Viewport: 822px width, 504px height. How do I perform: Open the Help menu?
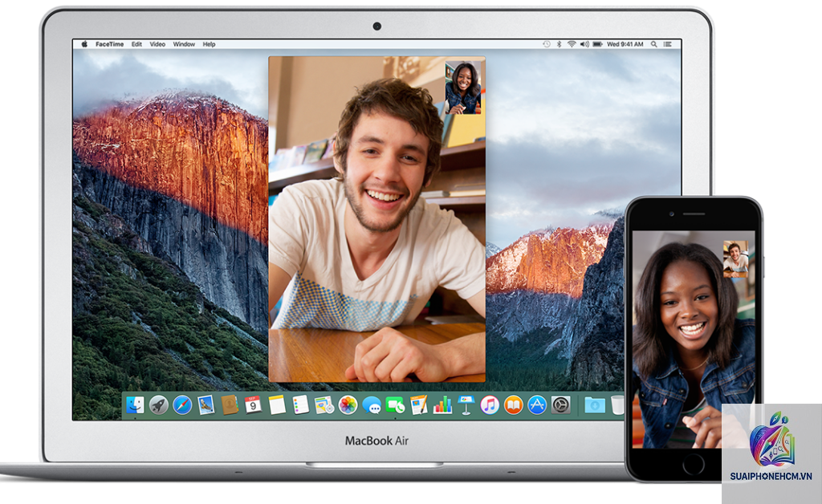[x=210, y=44]
